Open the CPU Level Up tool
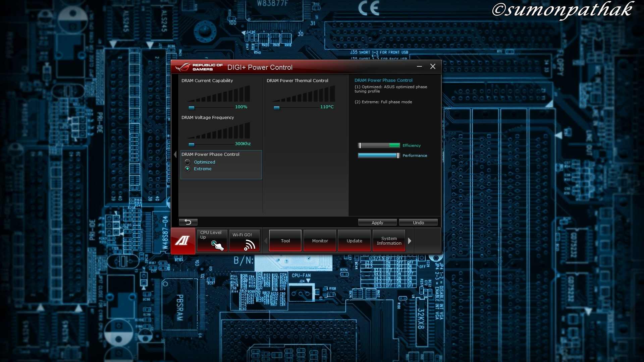This screenshot has width=644, height=362. click(212, 241)
